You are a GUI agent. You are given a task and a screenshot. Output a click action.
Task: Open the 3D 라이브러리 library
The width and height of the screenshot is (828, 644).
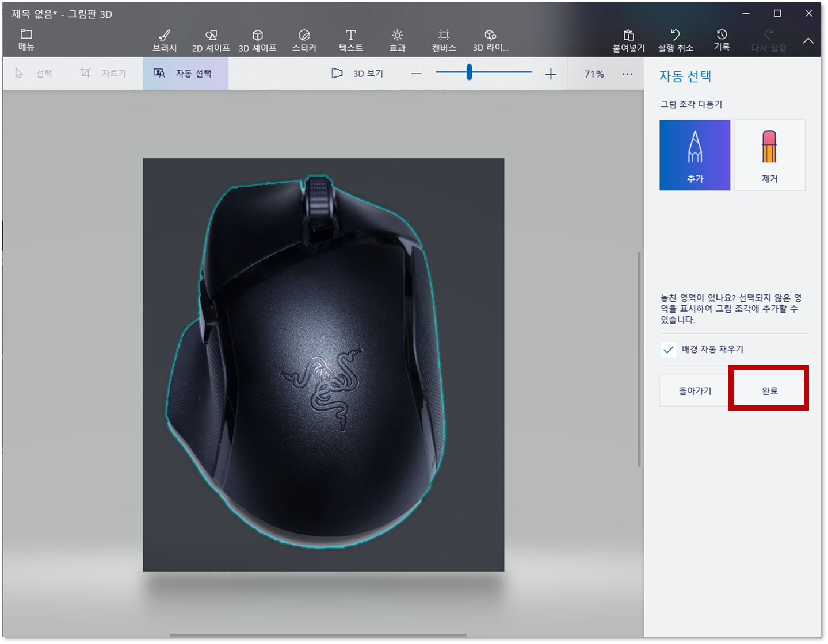click(491, 40)
